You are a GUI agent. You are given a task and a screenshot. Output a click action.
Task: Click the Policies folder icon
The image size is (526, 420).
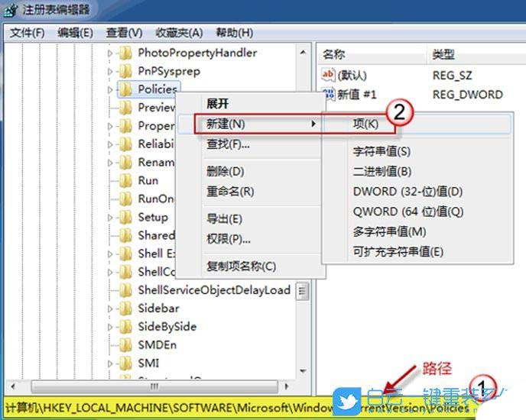[125, 89]
